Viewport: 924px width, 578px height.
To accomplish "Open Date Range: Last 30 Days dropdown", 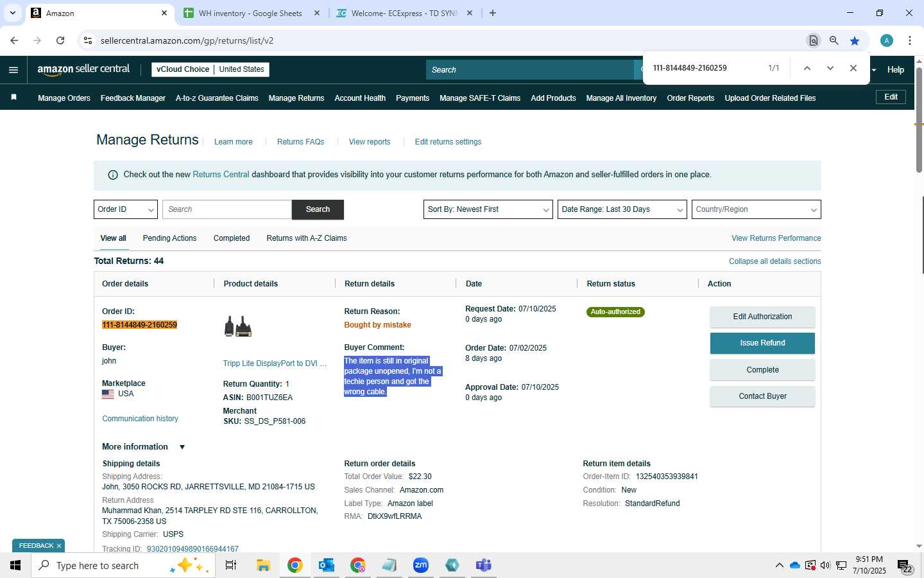I will 622,209.
